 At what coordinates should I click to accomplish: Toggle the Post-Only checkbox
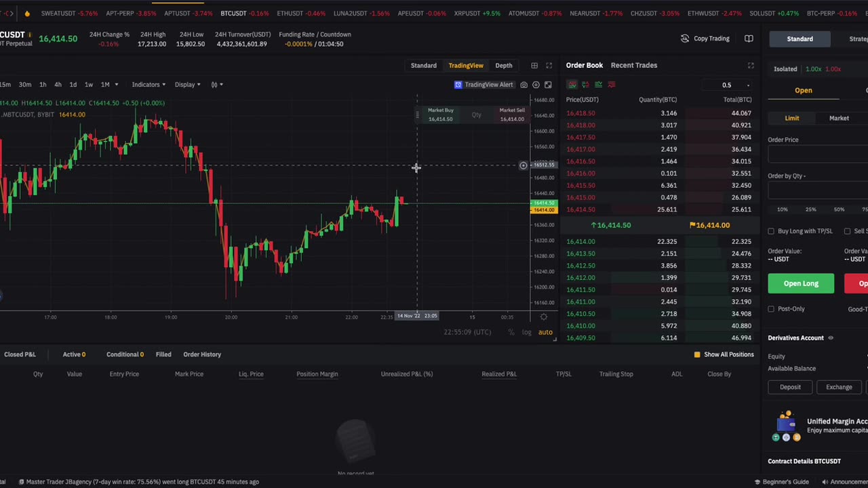coord(771,309)
